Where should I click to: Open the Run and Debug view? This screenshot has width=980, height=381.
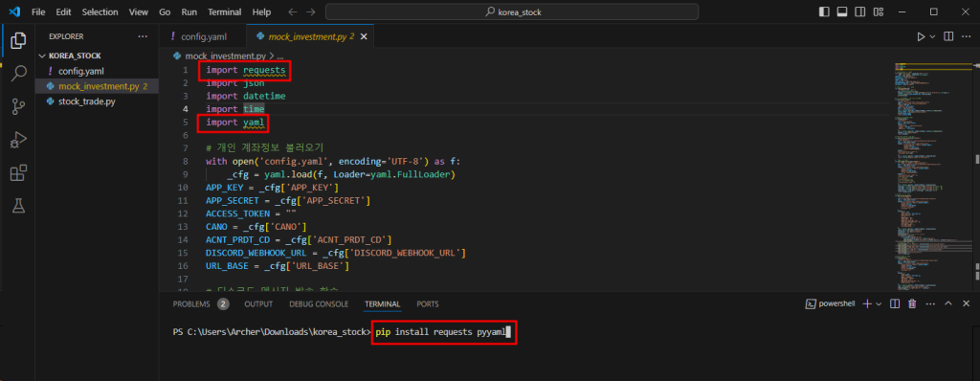pyautogui.click(x=18, y=140)
